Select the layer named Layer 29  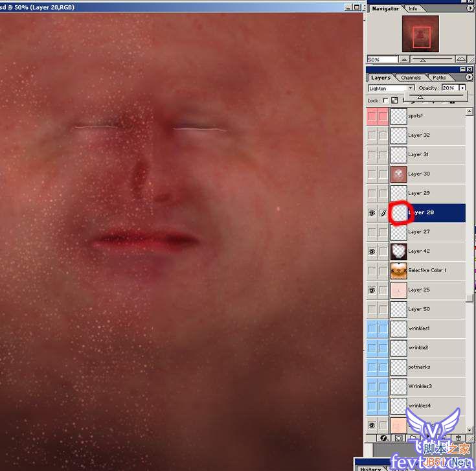tap(419, 193)
